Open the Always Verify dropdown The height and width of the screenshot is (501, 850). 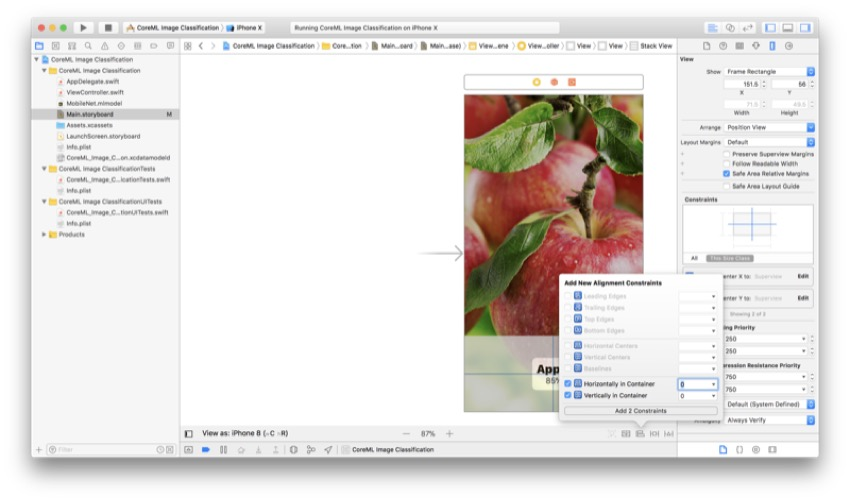769,420
